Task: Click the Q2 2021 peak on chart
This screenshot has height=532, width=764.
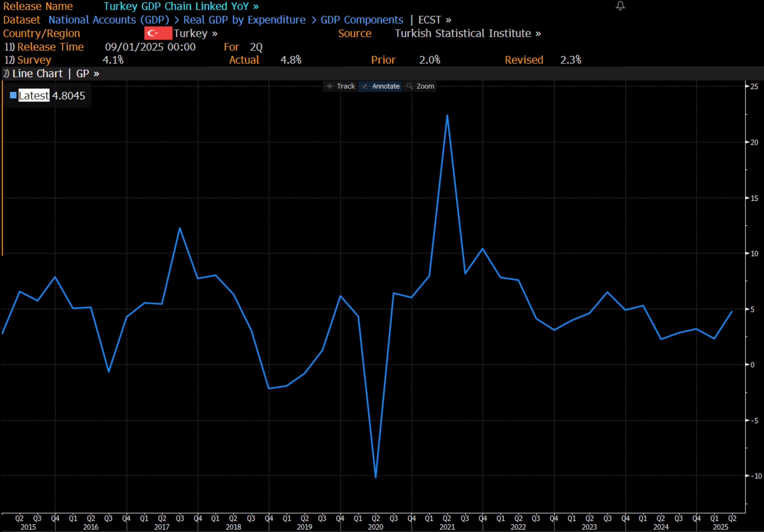Action: (x=447, y=116)
